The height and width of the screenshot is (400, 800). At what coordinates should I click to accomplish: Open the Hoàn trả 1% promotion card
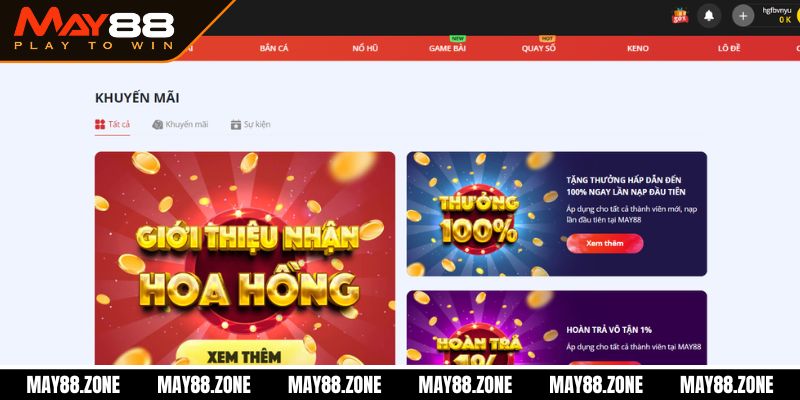pyautogui.click(x=557, y=328)
